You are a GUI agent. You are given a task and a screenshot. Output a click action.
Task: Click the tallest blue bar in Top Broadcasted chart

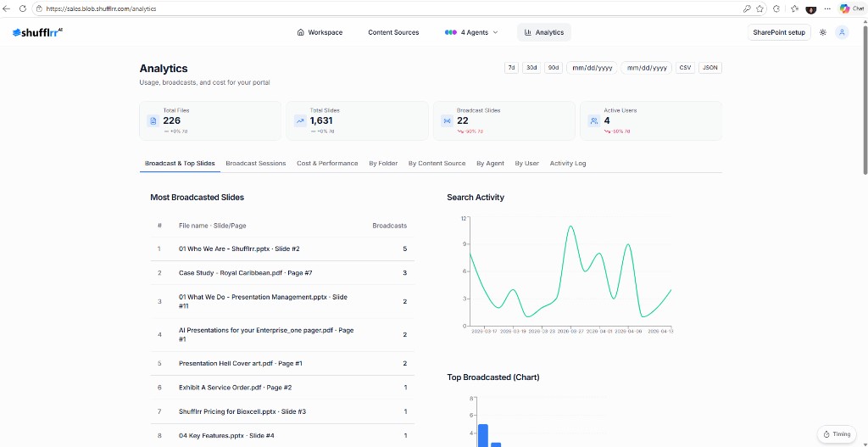coord(482,435)
